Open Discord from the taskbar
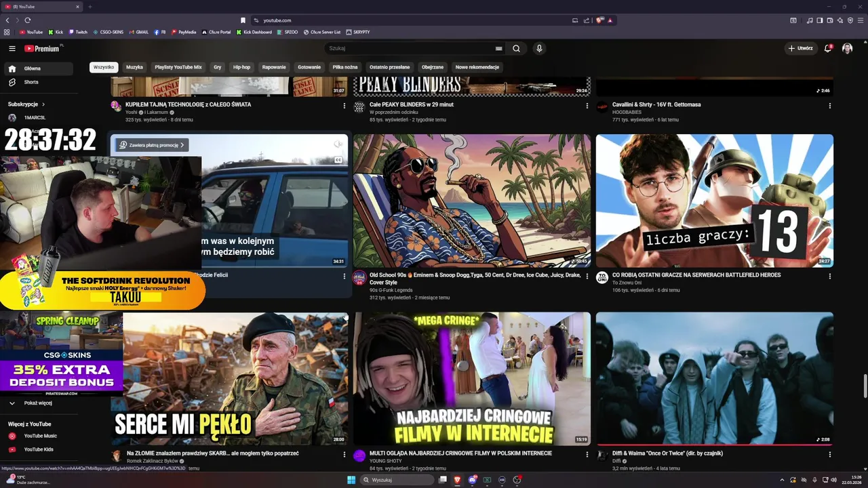The image size is (868, 488). pos(472,480)
